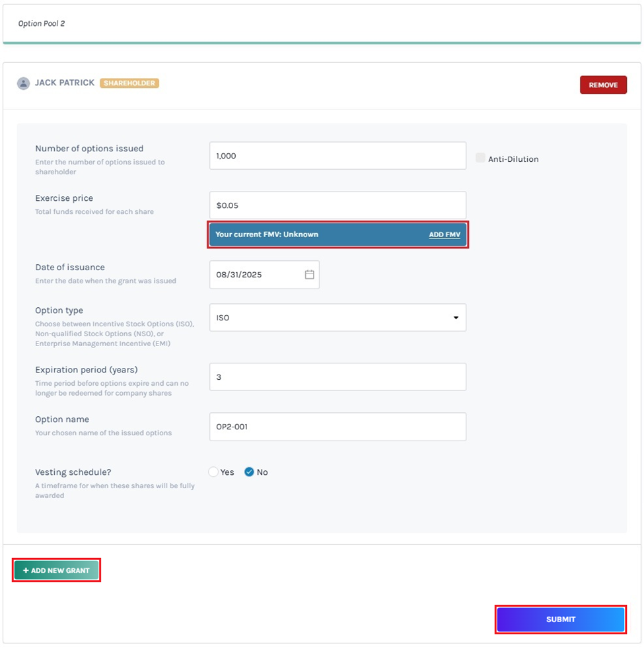The image size is (644, 648).
Task: Click the ISO value in Option type
Action: [x=223, y=318]
